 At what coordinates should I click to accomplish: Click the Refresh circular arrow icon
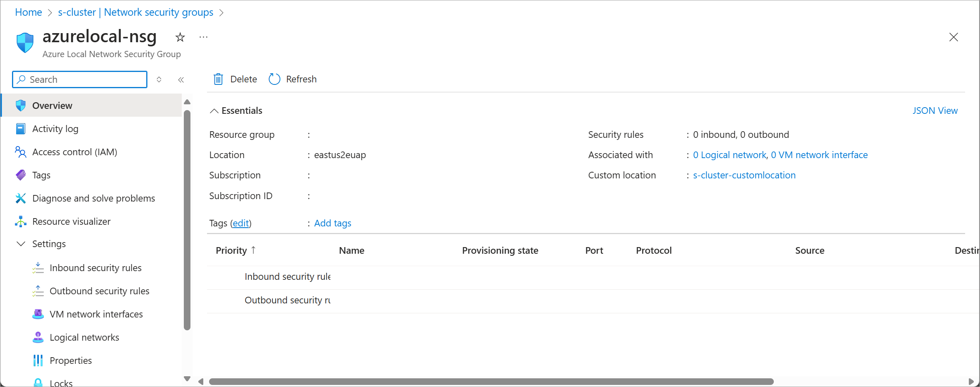[274, 79]
